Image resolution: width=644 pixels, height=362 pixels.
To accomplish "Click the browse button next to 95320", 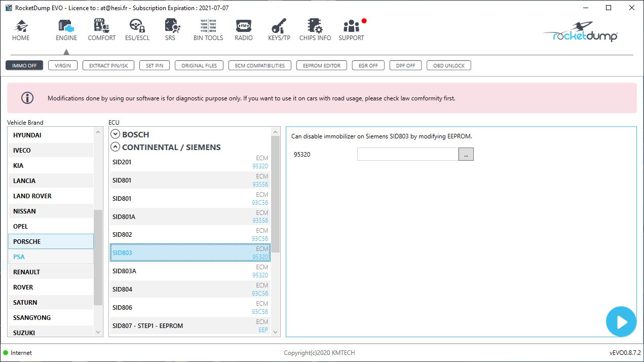I will (465, 154).
